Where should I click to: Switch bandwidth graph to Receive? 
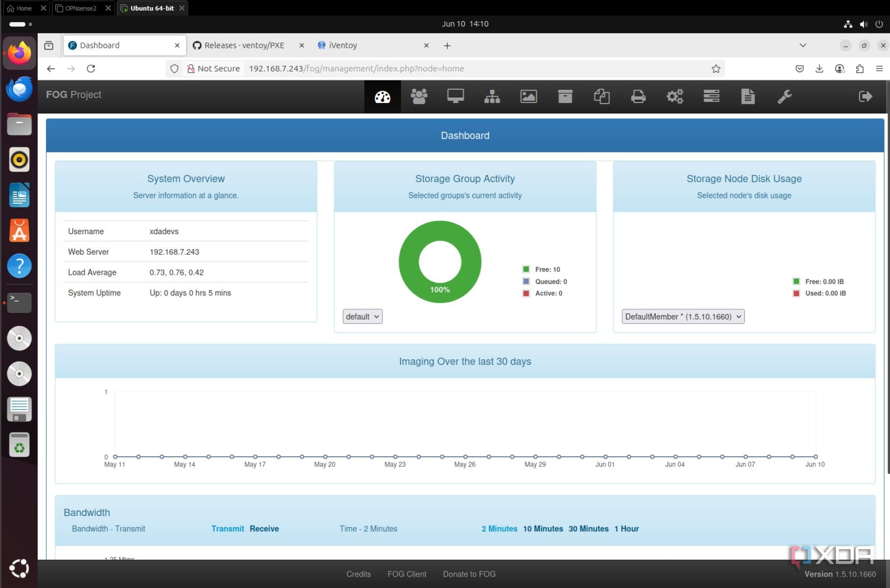264,529
